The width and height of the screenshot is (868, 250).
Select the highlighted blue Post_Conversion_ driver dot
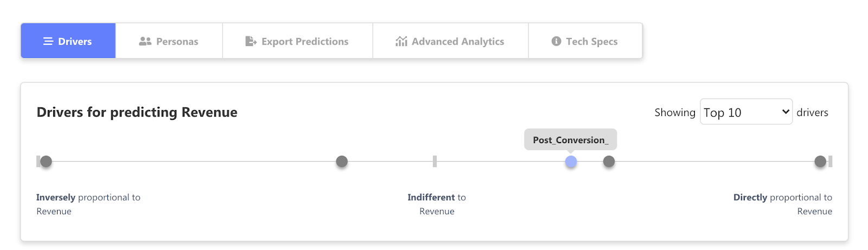coord(571,162)
